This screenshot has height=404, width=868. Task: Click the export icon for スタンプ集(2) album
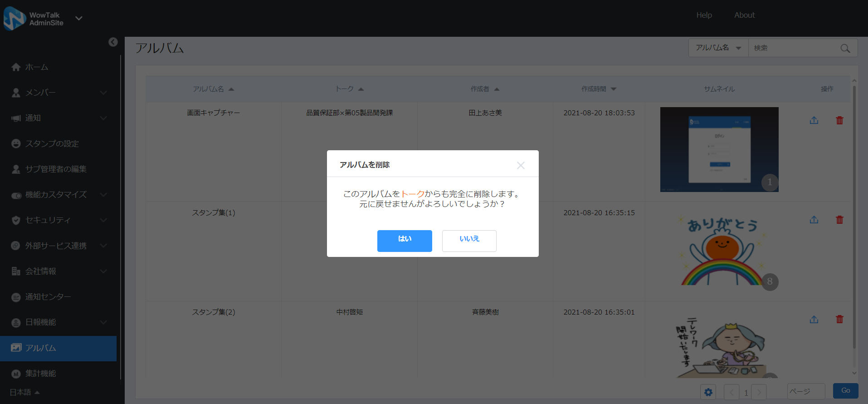point(814,320)
